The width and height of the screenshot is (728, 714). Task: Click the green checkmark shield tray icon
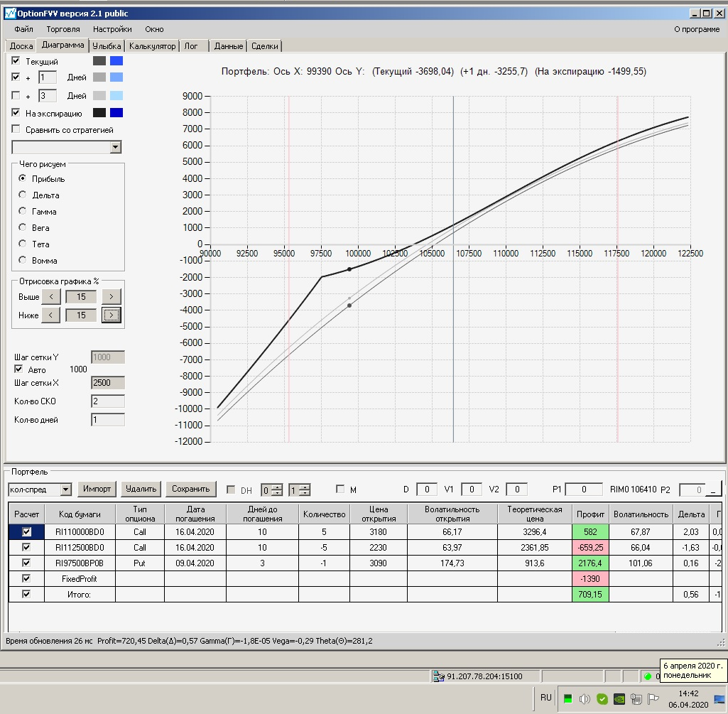602,698
